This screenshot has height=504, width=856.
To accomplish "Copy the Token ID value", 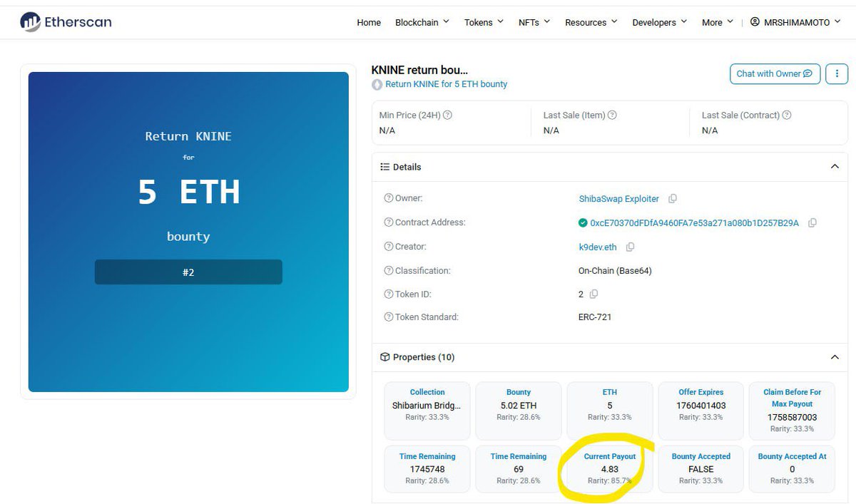I will [593, 294].
